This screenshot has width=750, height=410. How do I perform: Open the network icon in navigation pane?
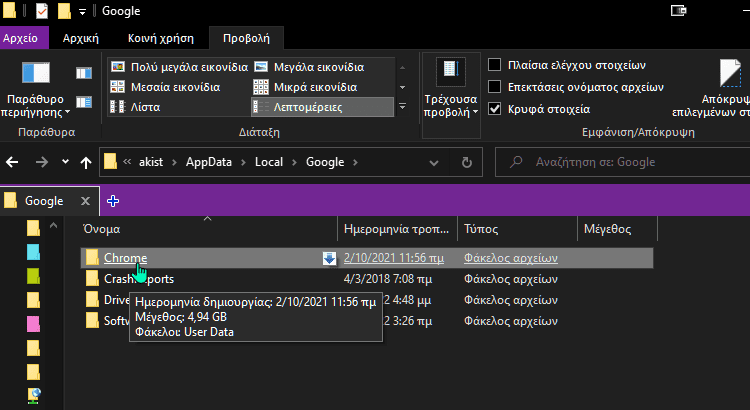(x=33, y=396)
